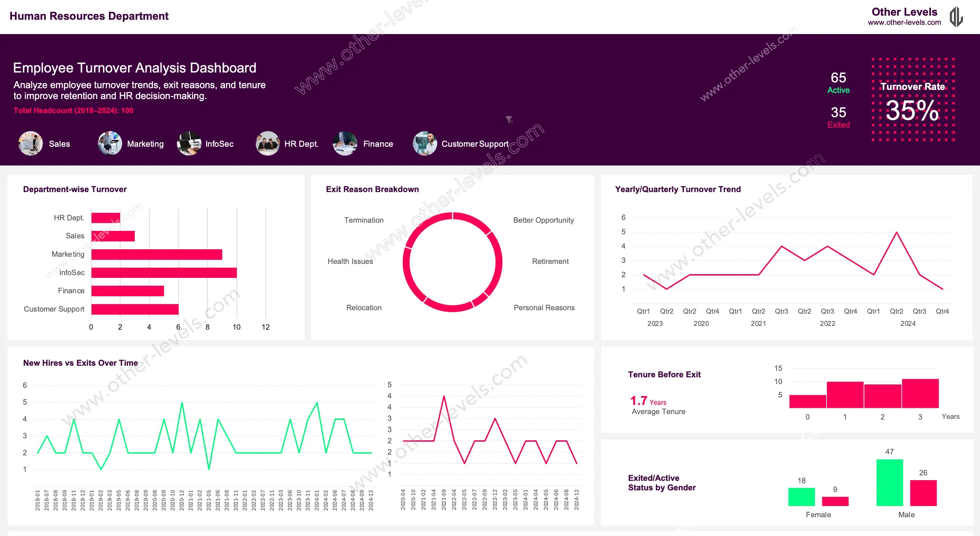The height and width of the screenshot is (536, 980).
Task: Select the InfoSec bar in turnover chart
Action: point(164,272)
